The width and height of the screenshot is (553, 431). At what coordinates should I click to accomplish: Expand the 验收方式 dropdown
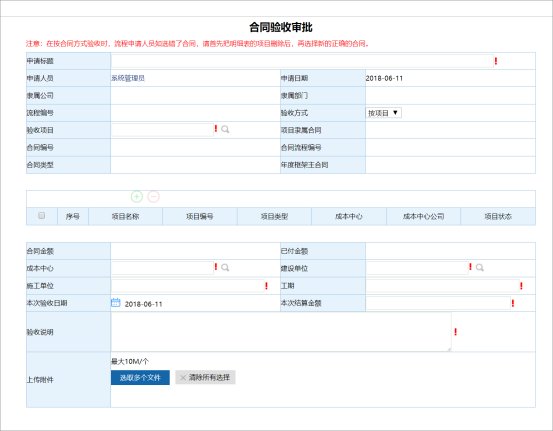383,113
